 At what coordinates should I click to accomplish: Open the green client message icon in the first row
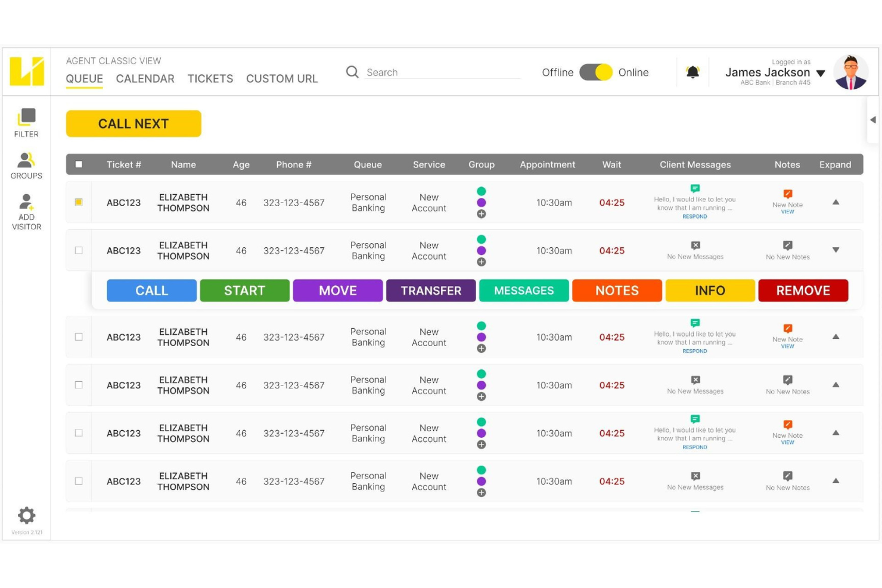click(695, 187)
